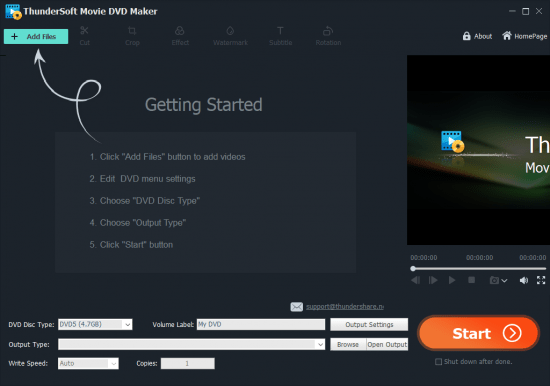550x386 pixels.
Task: Open the Rotation tool
Action: [328, 36]
